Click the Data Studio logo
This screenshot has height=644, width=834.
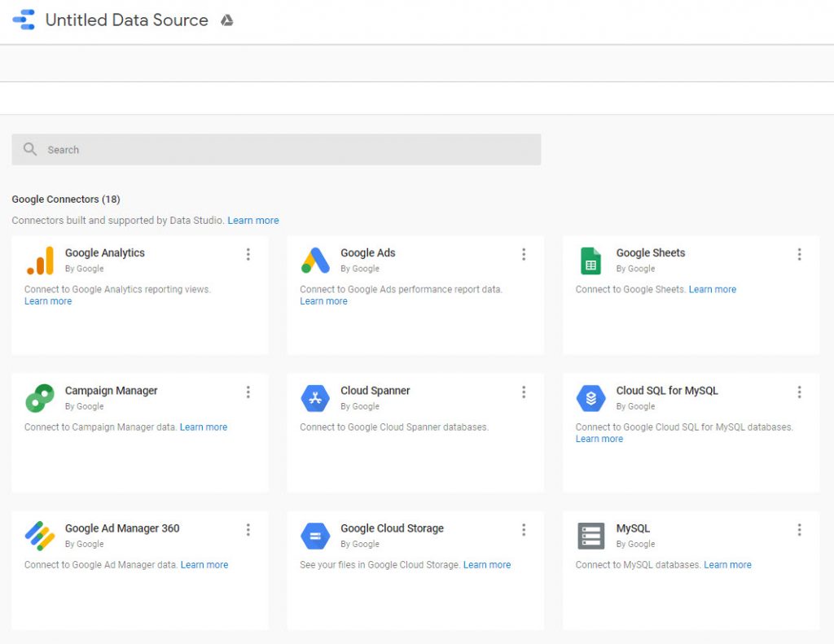tap(23, 20)
